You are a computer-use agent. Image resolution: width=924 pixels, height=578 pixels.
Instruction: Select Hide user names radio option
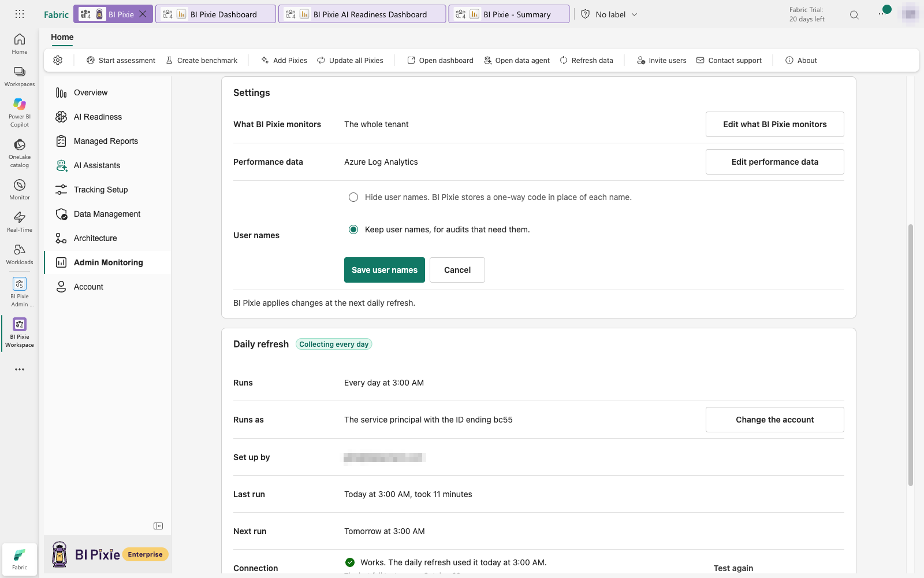[353, 197]
